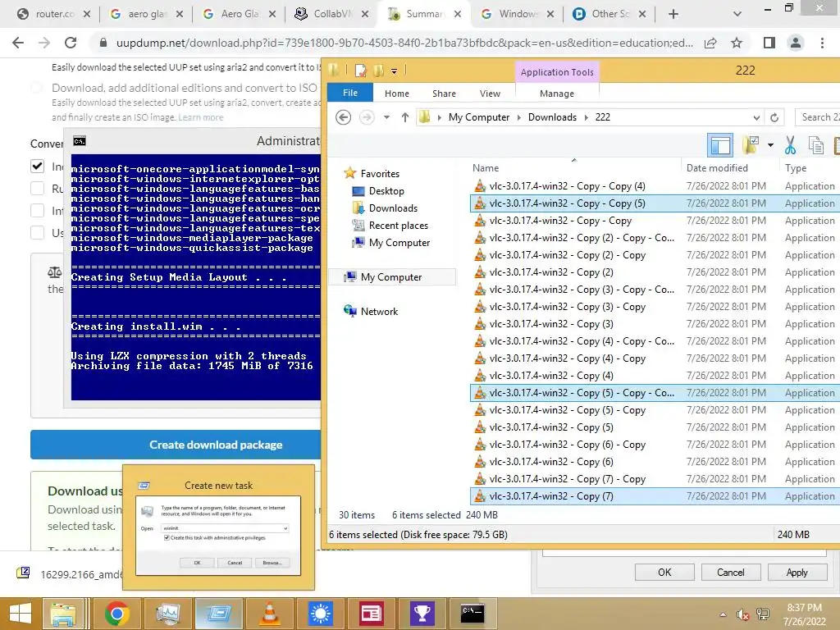Select Network in navigation pane

[x=379, y=311]
